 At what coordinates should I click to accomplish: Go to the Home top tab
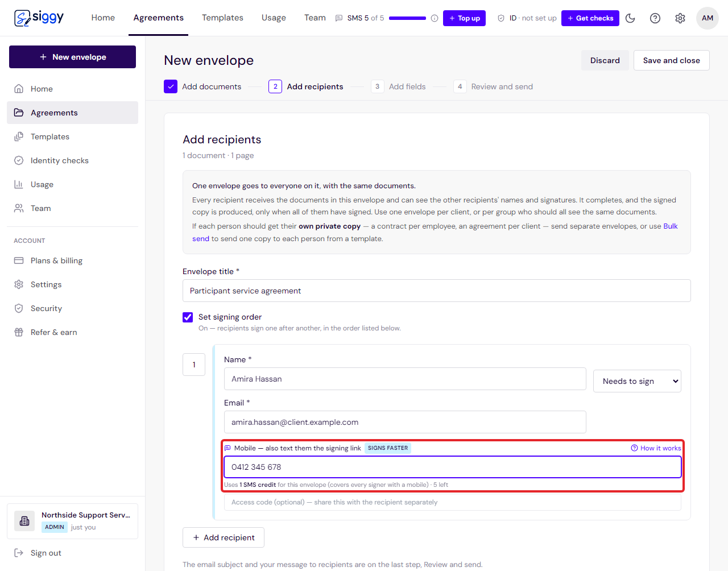click(x=103, y=18)
